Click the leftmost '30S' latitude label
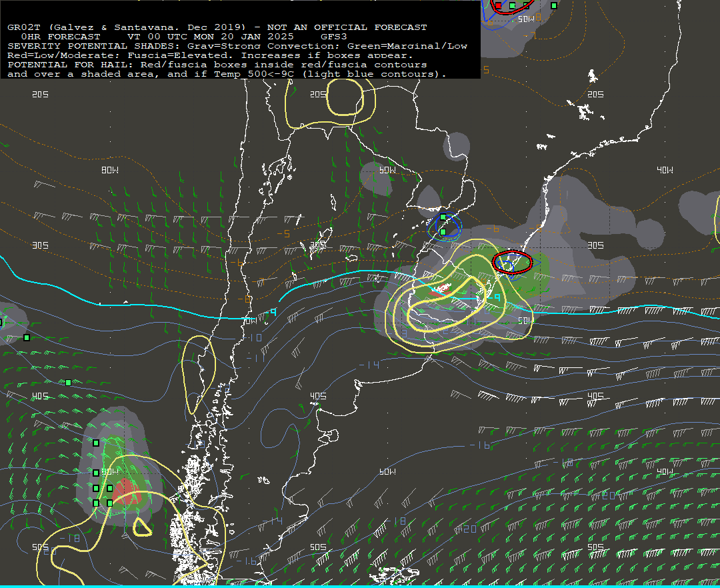 41,245
